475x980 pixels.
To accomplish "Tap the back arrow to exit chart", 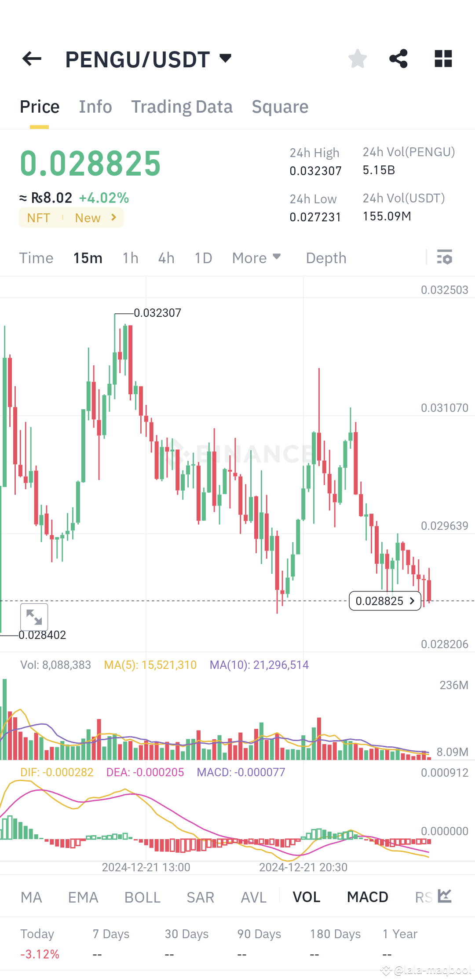I will 32,59.
